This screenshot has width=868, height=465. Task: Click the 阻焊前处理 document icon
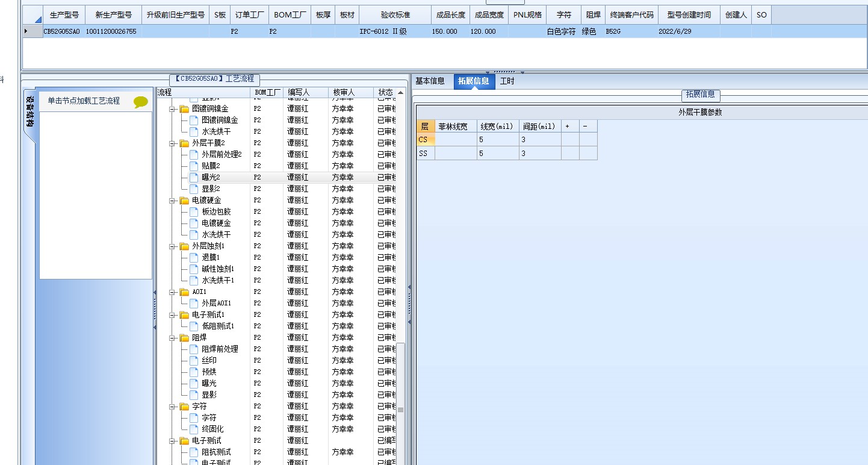point(194,349)
